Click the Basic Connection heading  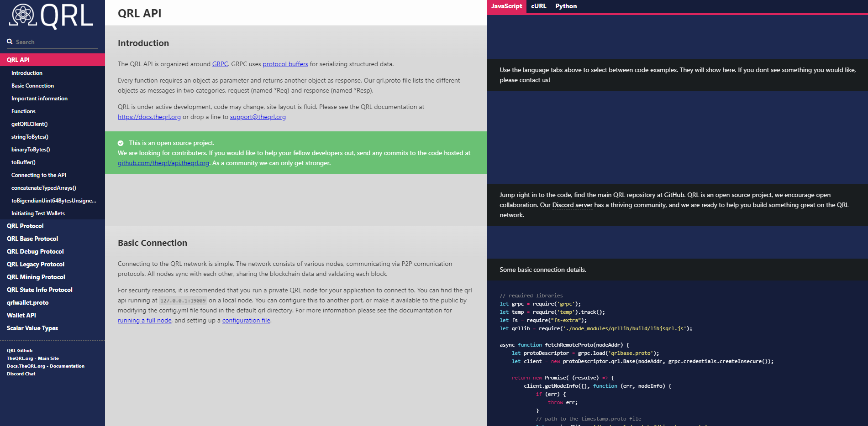tap(153, 243)
